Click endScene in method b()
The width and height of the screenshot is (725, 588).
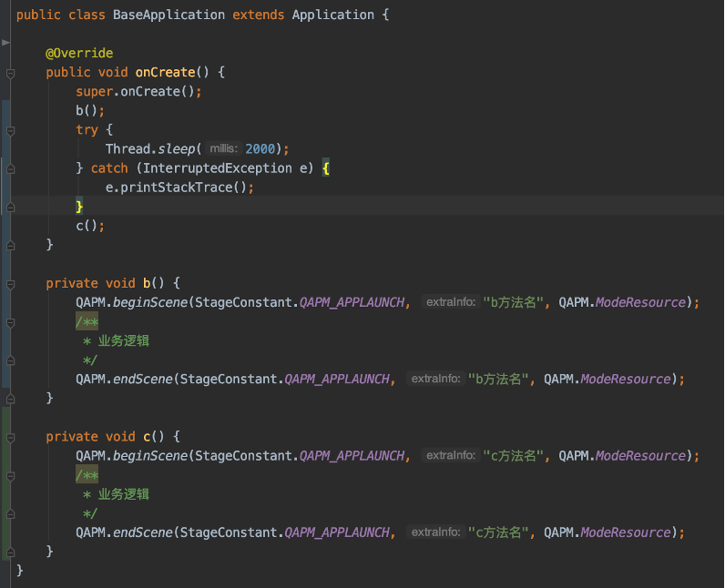click(x=143, y=380)
